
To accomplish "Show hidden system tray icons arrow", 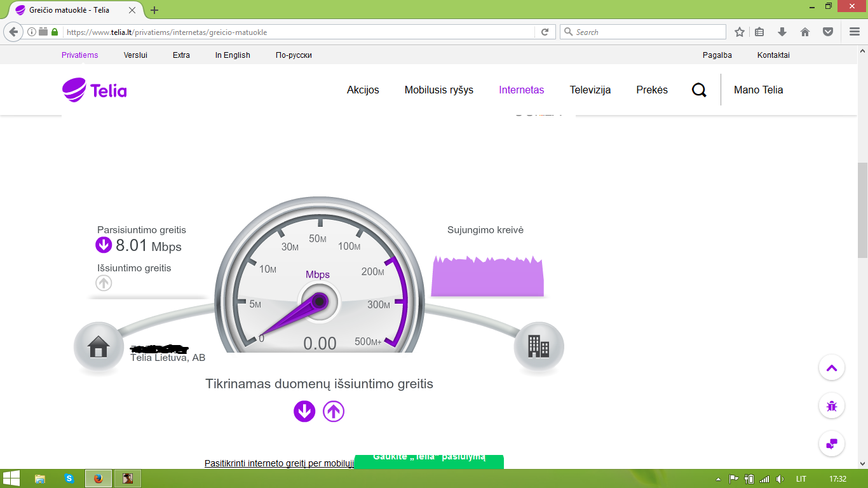I will pyautogui.click(x=718, y=479).
